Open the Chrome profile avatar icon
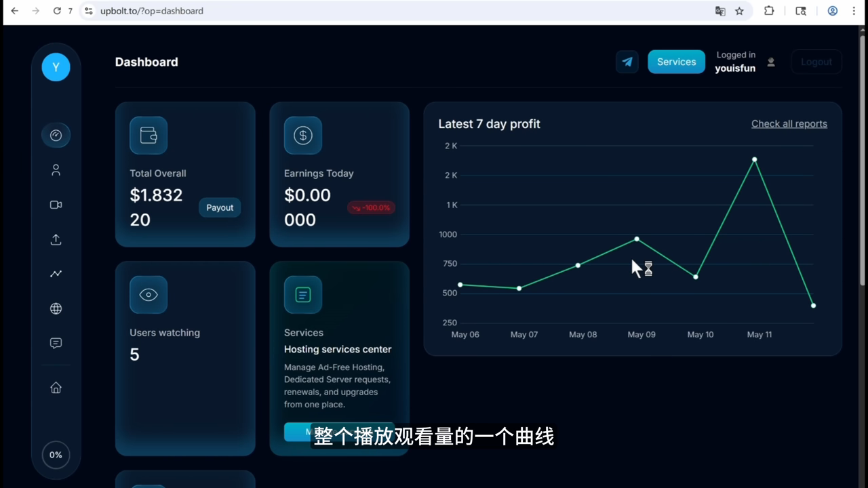The width and height of the screenshot is (868, 488). (833, 11)
